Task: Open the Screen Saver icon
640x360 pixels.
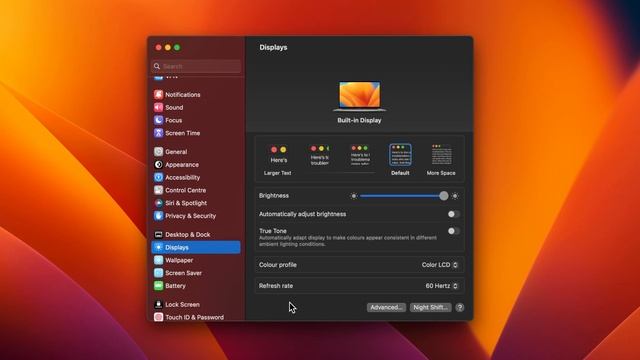Action: click(x=158, y=273)
